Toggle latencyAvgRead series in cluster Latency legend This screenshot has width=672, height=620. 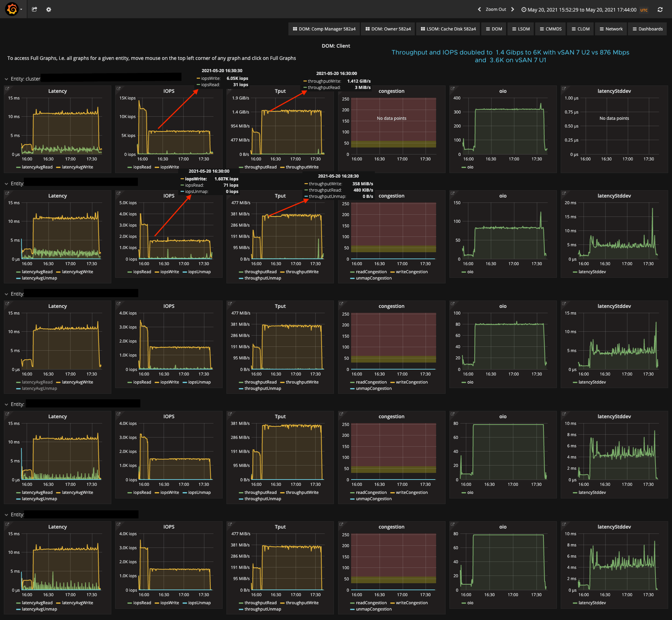coord(37,167)
